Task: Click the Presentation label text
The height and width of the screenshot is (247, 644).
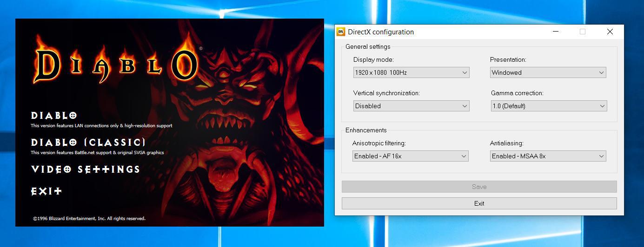Action: tap(508, 60)
